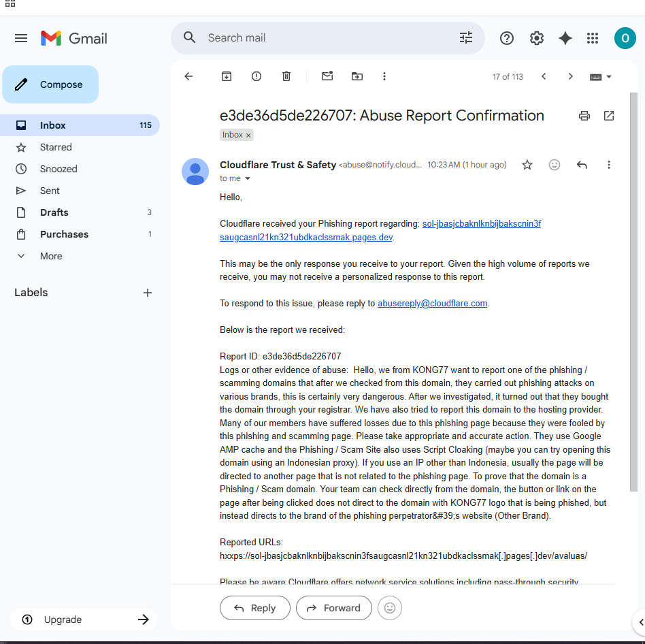Print all using printer icon
The width and height of the screenshot is (645, 644).
point(584,116)
